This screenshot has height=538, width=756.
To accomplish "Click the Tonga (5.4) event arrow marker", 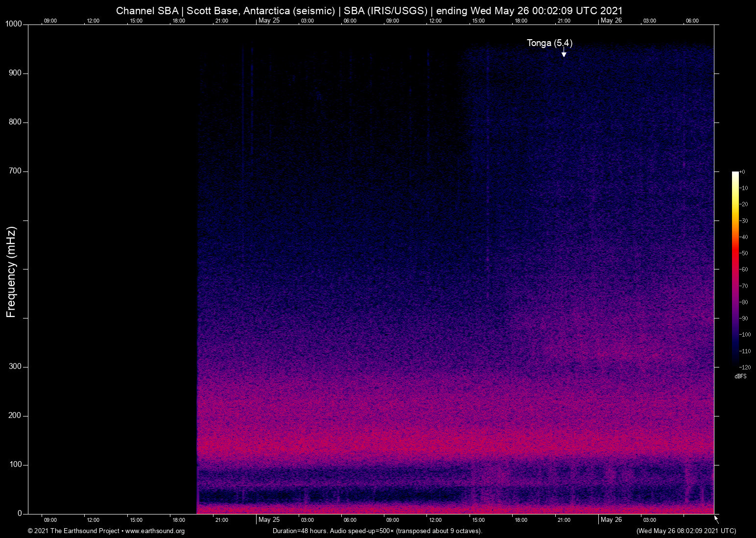I will pyautogui.click(x=564, y=53).
